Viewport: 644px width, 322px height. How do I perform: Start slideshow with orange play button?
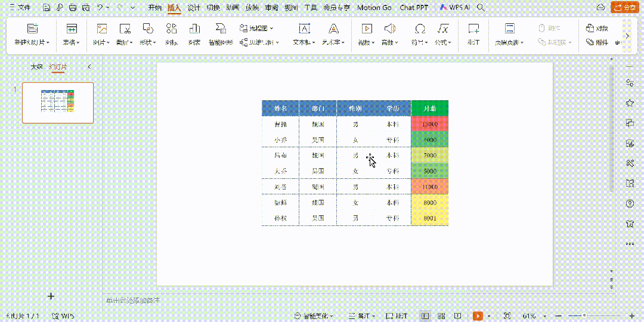pyautogui.click(x=478, y=316)
